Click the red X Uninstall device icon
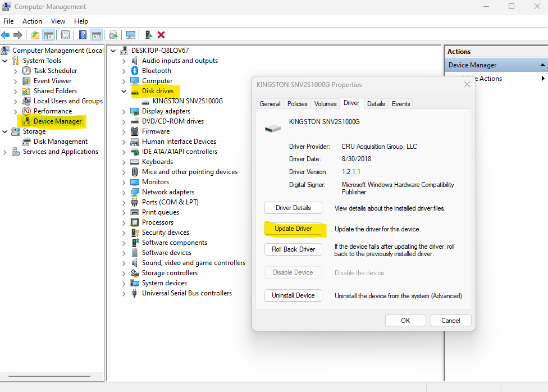Screen dimensions: 548x392 (x=161, y=35)
